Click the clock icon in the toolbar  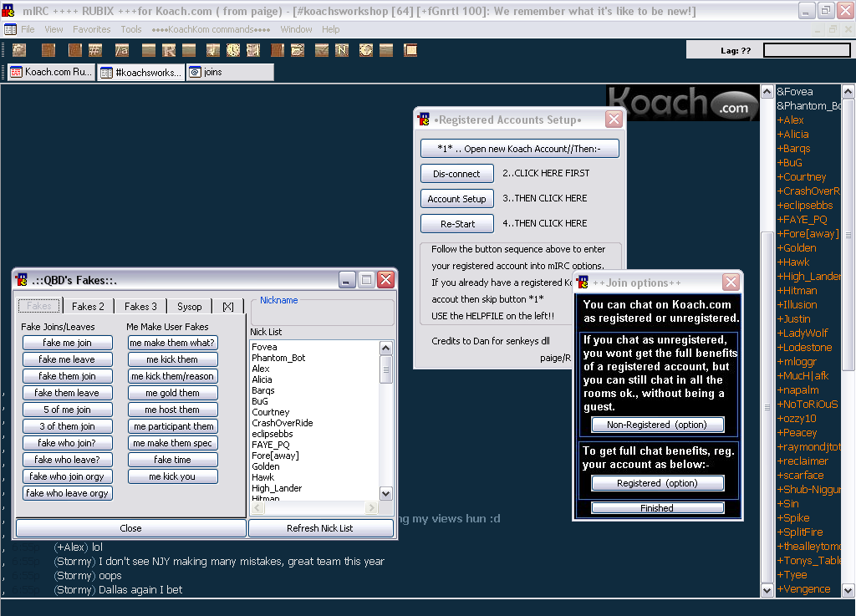pos(233,51)
